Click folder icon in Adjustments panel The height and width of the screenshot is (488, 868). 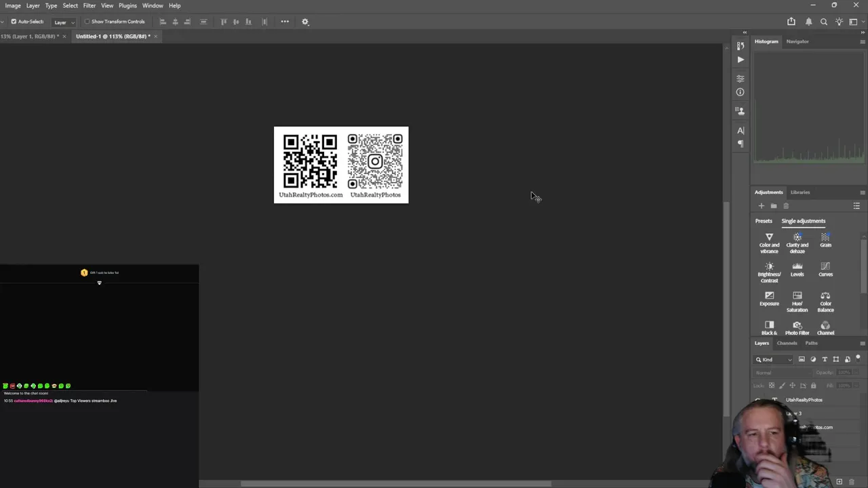tap(774, 206)
